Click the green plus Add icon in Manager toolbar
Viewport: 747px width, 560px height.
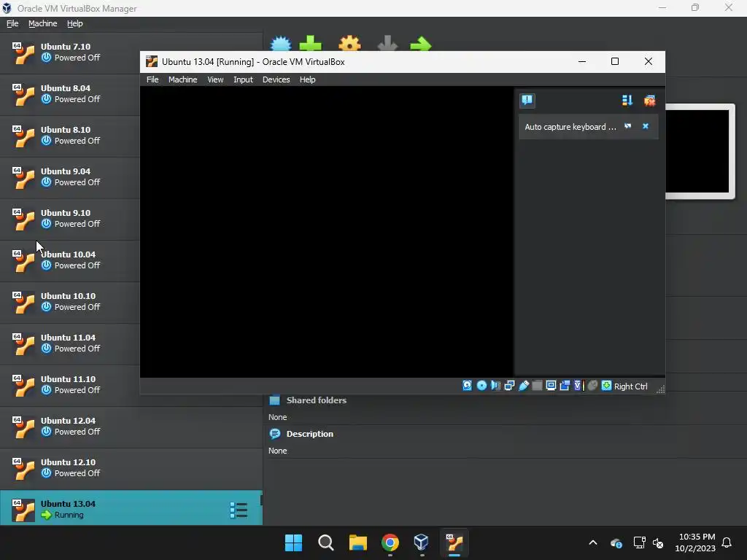click(x=311, y=43)
